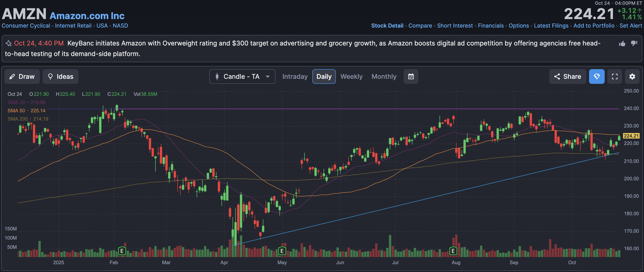644x272 pixels.
Task: Open the Short Interest link
Action: pyautogui.click(x=455, y=26)
